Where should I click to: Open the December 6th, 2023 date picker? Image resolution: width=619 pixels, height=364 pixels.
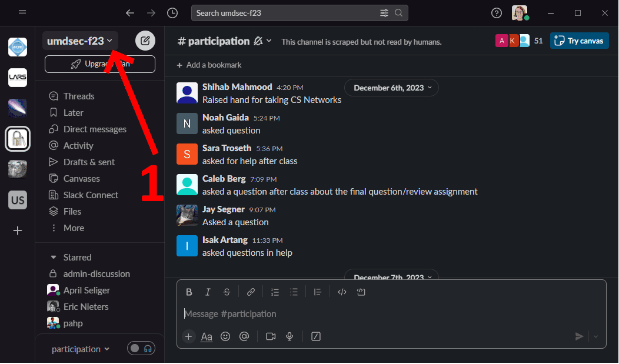point(392,88)
